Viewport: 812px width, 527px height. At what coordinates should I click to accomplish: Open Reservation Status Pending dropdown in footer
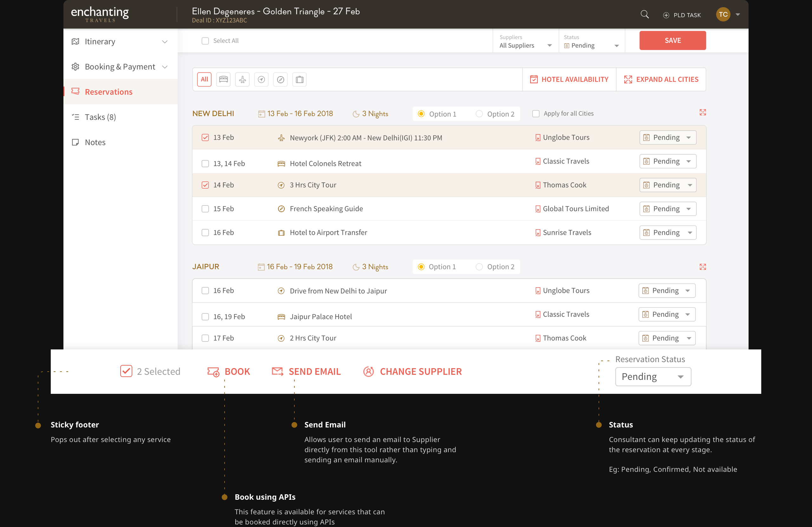[653, 377]
